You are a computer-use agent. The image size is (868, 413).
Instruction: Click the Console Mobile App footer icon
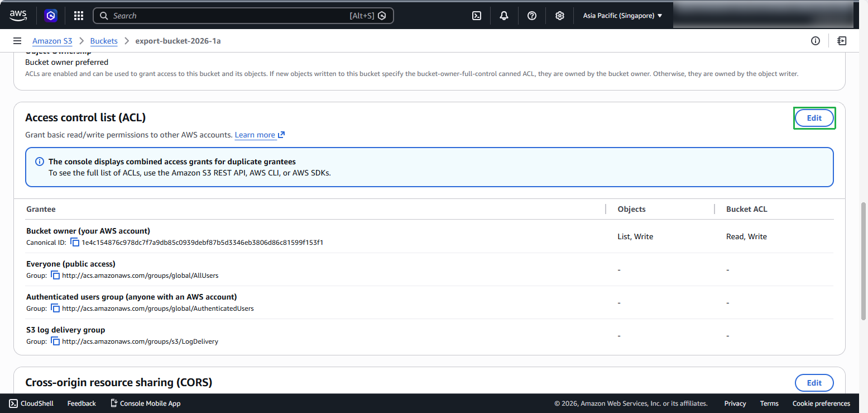click(x=114, y=403)
